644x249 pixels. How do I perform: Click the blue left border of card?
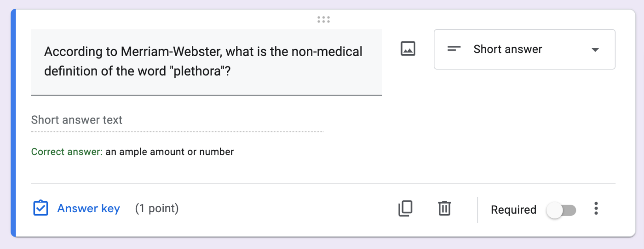pos(13,123)
